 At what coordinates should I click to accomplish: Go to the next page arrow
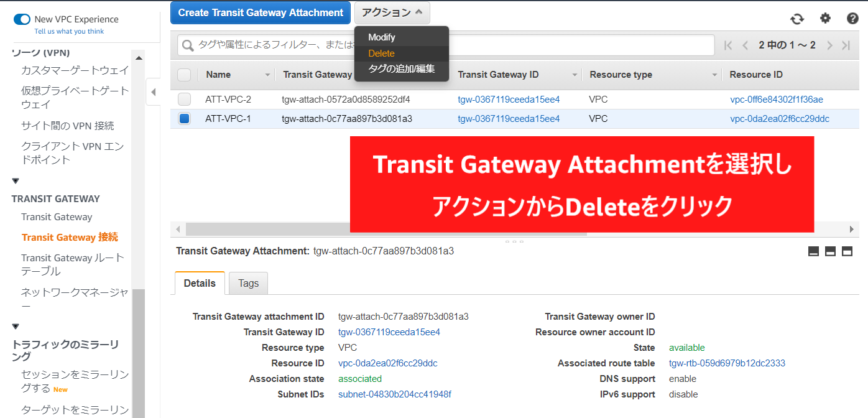[x=829, y=45]
